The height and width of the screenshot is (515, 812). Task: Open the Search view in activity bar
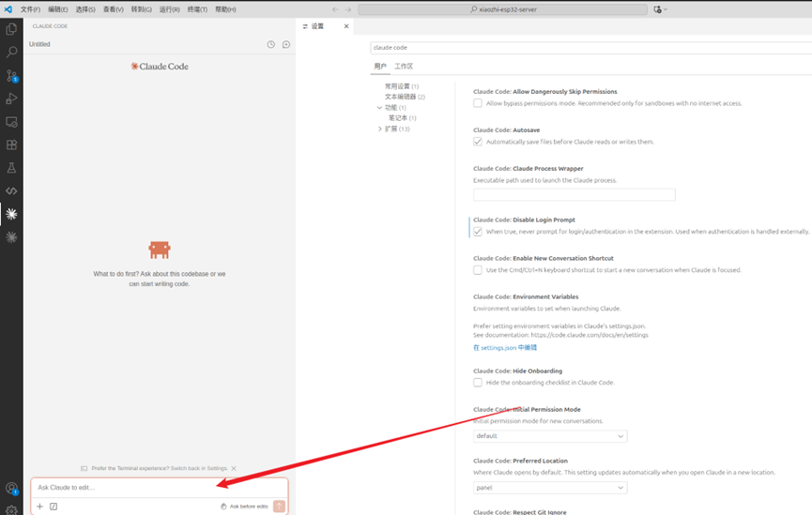point(11,52)
